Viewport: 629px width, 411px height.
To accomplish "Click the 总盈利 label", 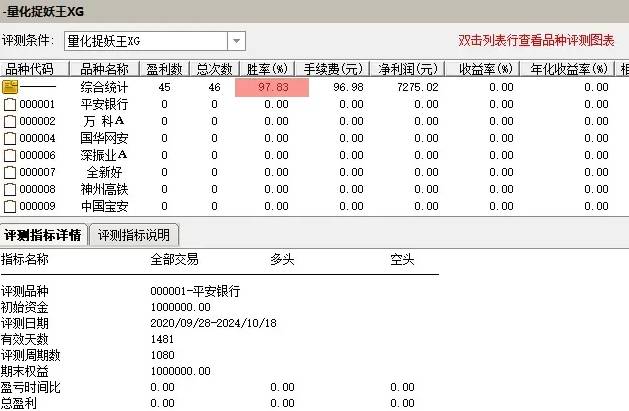I will tap(18, 403).
